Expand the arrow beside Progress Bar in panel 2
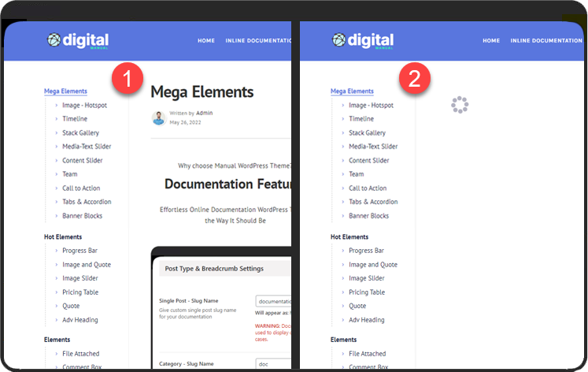The image size is (588, 372). click(x=342, y=251)
